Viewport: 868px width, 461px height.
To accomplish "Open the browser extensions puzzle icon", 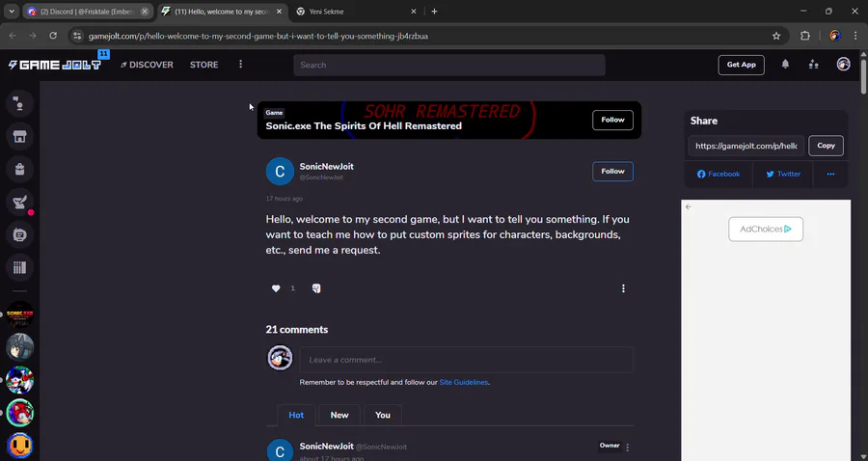I will 805,36.
